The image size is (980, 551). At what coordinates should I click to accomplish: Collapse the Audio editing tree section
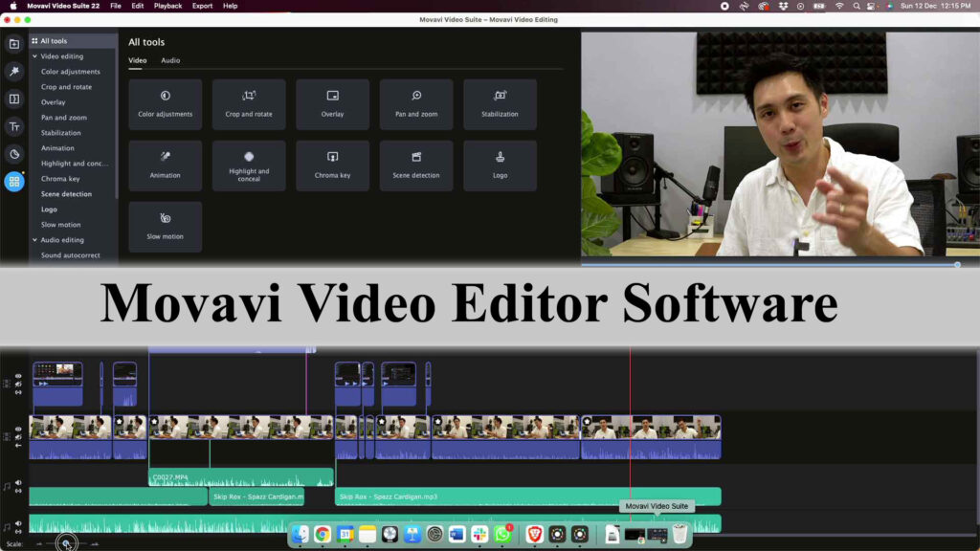[x=35, y=240]
